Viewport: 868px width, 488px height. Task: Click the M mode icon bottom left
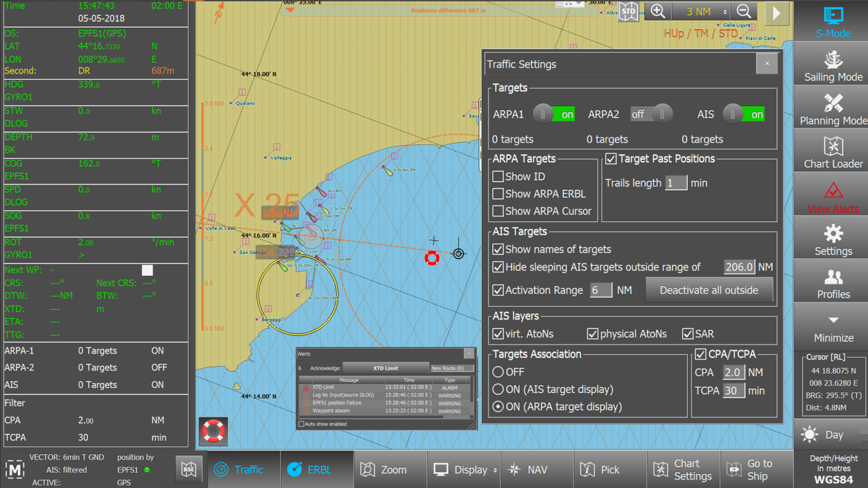(x=15, y=469)
